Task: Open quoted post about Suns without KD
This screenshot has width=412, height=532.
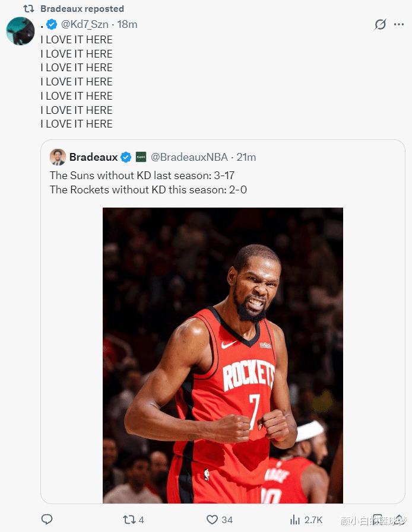Action: (161, 183)
